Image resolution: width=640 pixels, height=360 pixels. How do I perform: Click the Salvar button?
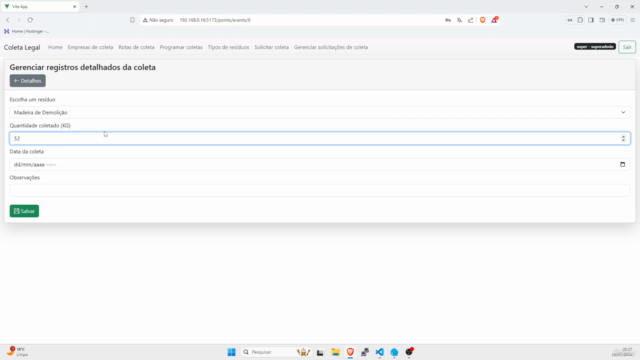click(24, 211)
